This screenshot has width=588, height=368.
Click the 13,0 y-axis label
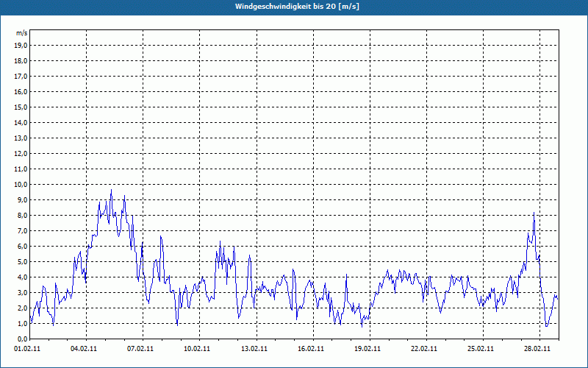pyautogui.click(x=21, y=138)
